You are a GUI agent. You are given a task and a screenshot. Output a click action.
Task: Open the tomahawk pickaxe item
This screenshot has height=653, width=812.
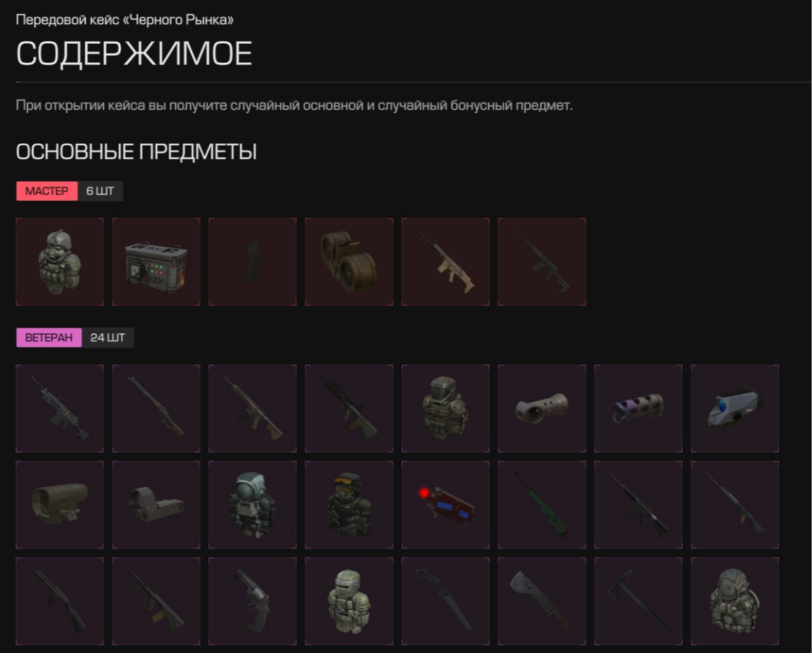click(639, 601)
